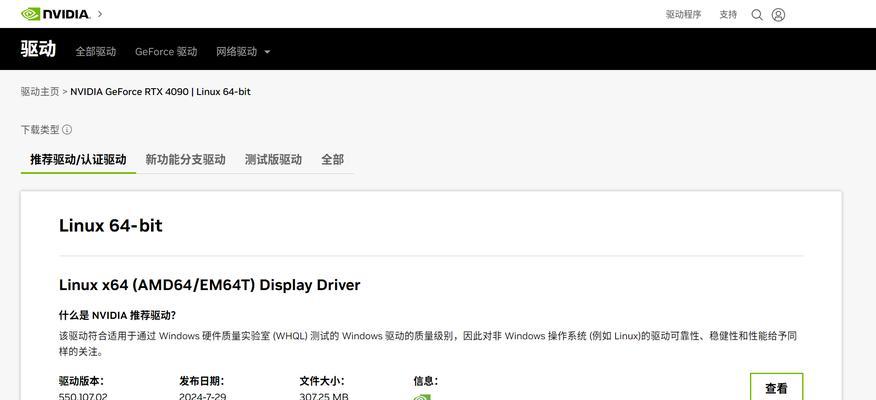Go to 全部驱动 in the navigation bar
Screen dimensions: 876x400
click(96, 51)
